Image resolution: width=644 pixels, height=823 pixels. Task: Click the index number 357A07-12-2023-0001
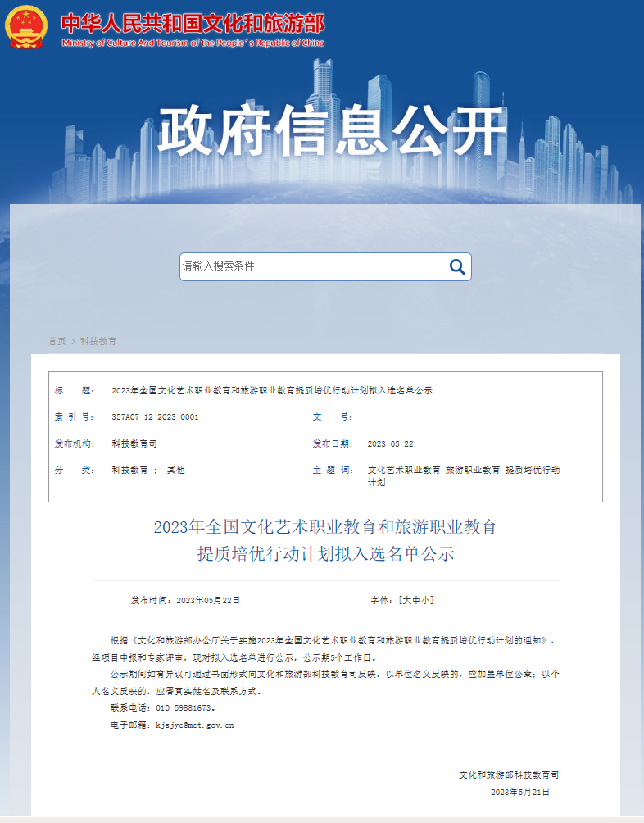click(155, 416)
